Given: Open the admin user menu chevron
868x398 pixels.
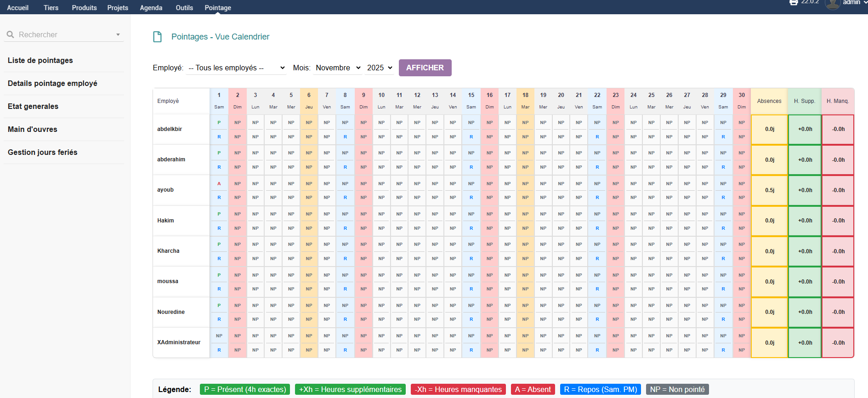Looking at the screenshot, I should 865,2.
